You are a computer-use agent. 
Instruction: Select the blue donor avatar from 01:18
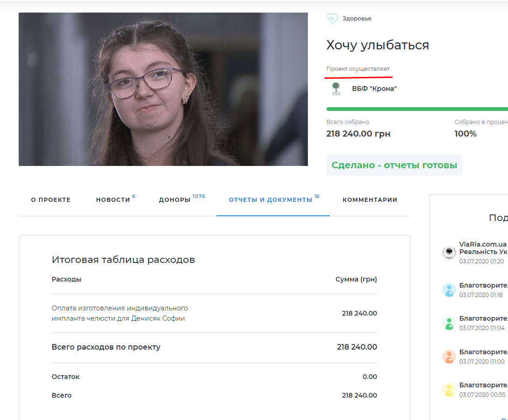tap(449, 290)
